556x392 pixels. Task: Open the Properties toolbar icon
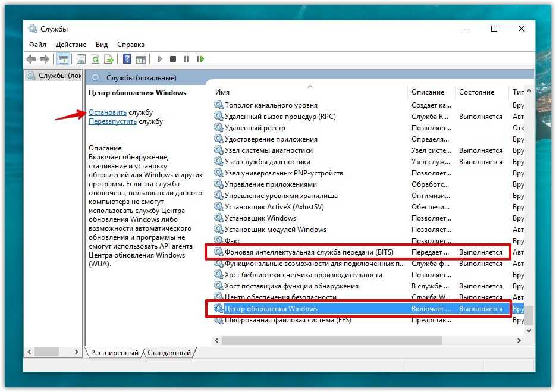(81, 59)
